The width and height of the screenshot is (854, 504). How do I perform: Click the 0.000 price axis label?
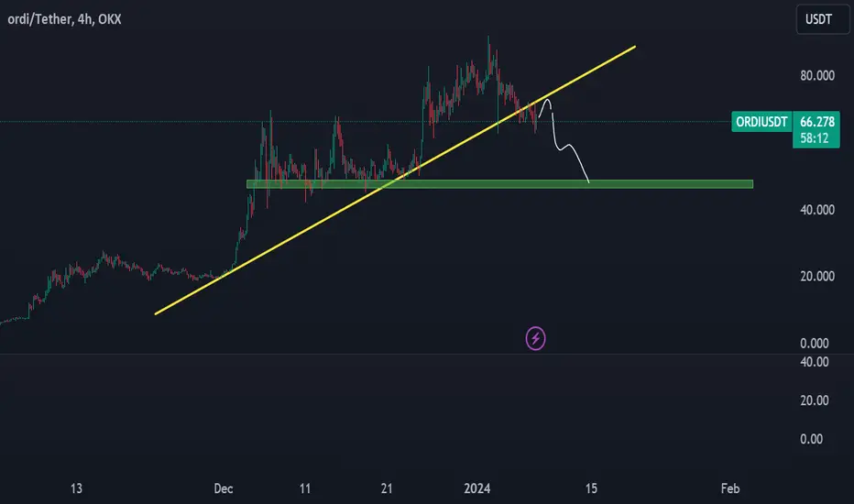815,344
